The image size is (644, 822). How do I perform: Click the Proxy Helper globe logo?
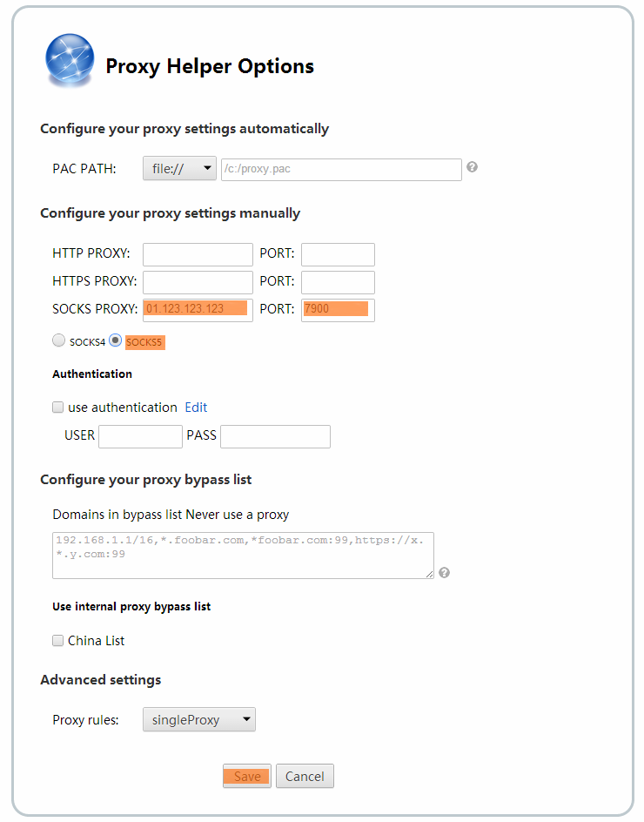point(69,63)
